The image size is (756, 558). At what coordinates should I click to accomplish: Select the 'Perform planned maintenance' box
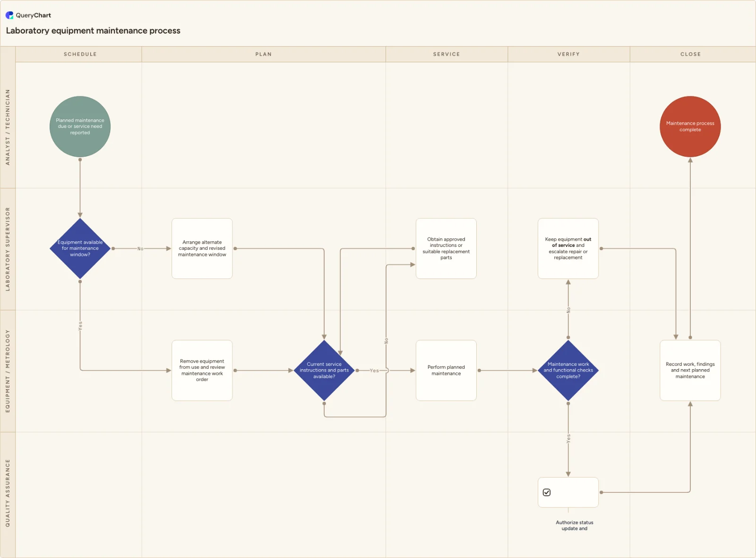(x=446, y=371)
